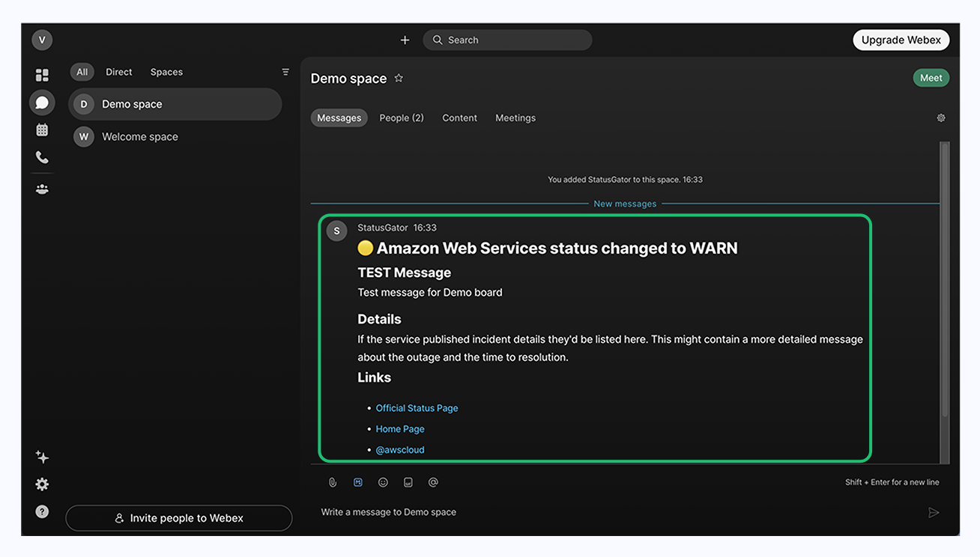This screenshot has width=980, height=557.
Task: Open the Messaging chat bubble icon
Action: [42, 103]
